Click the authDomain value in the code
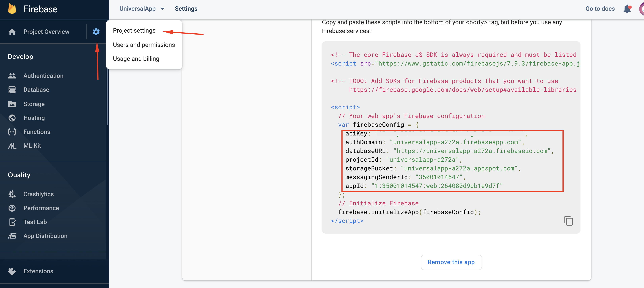 point(455,142)
